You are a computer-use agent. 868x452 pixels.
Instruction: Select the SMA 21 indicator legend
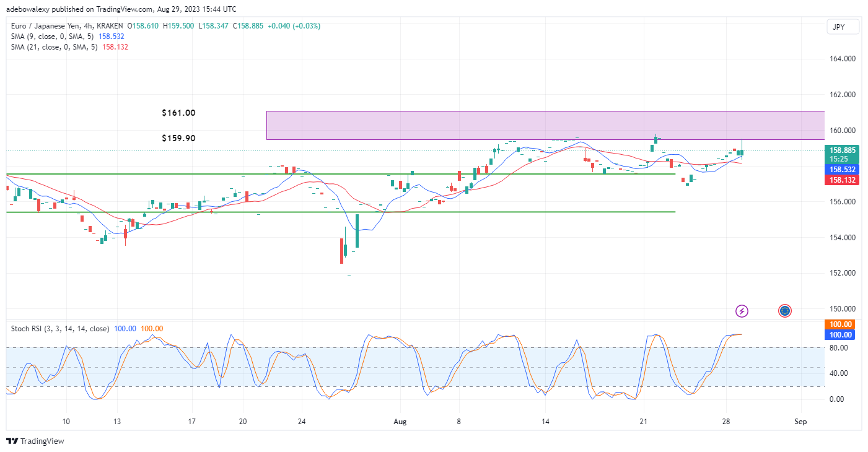(70, 47)
